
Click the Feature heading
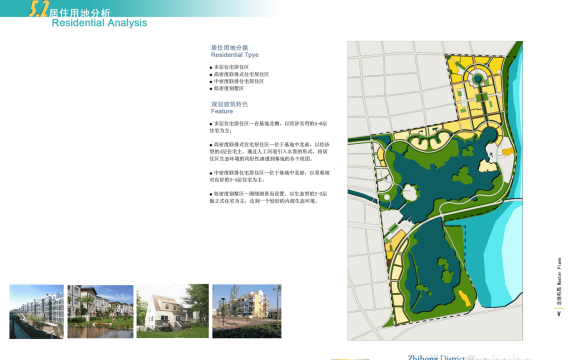tap(222, 111)
